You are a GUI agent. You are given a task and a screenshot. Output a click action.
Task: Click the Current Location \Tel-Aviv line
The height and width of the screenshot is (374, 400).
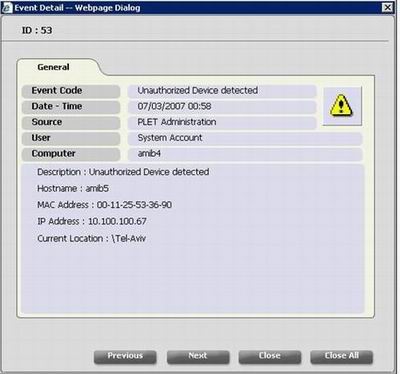coord(91,239)
